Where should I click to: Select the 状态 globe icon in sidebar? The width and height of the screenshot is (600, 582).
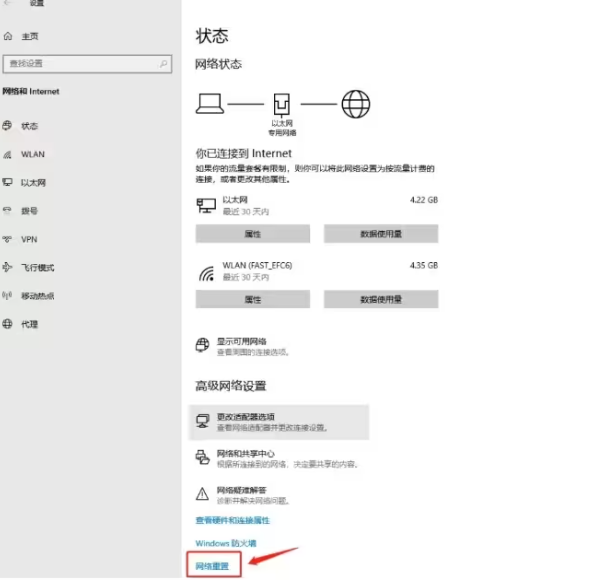point(7,126)
